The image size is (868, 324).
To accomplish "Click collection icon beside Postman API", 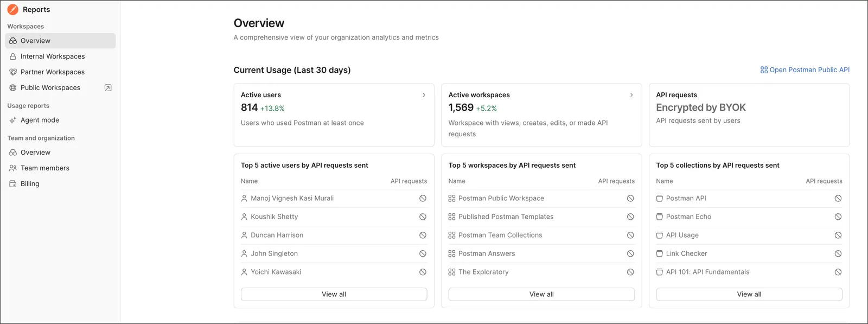I will click(x=660, y=199).
